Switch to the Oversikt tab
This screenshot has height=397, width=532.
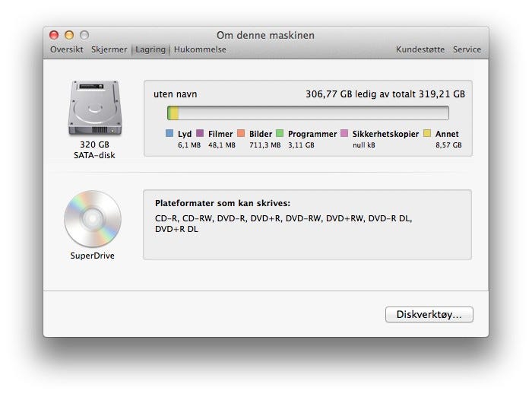click(67, 49)
